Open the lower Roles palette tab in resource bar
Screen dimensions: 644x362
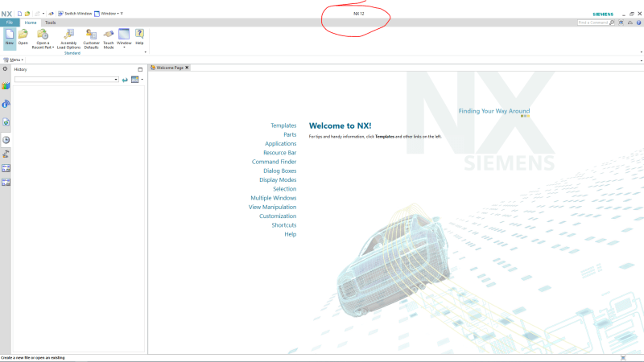pos(6,182)
